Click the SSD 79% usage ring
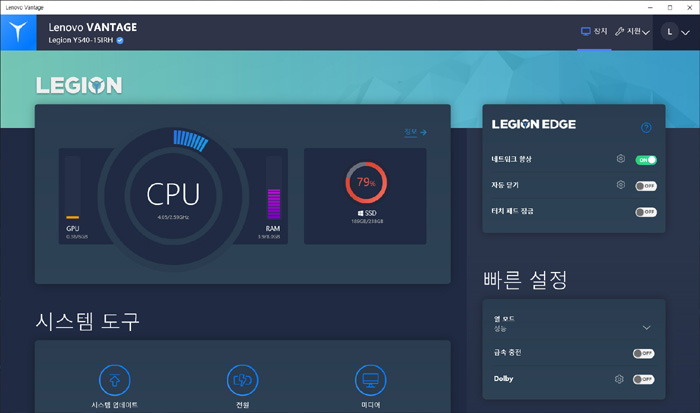 366,182
